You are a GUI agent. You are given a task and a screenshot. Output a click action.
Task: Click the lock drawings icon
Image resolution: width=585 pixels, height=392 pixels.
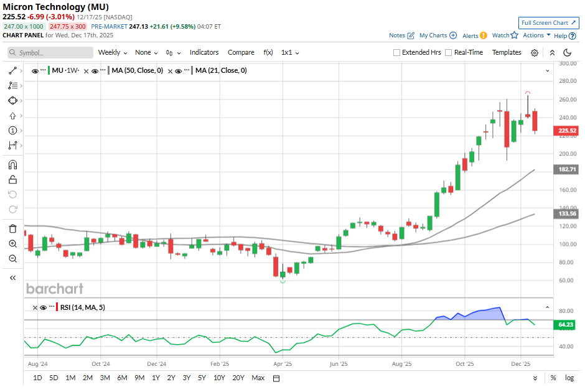pyautogui.click(x=12, y=180)
